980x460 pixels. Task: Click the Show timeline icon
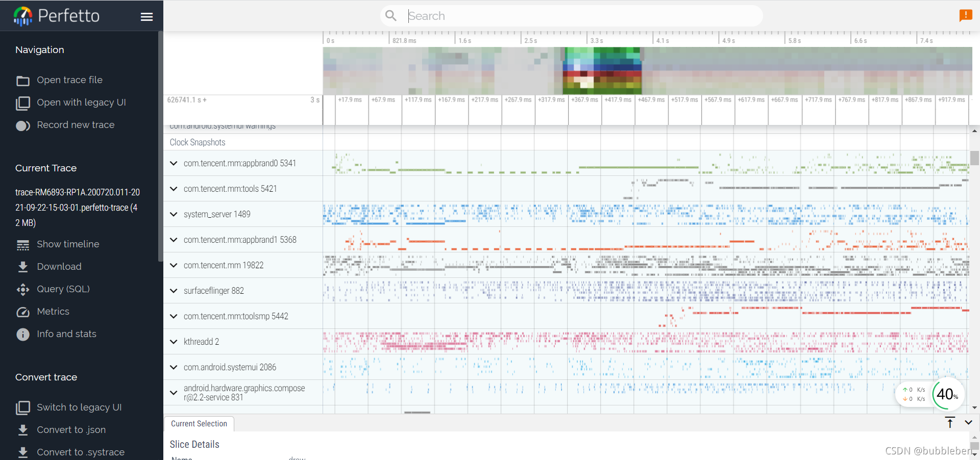tap(23, 245)
